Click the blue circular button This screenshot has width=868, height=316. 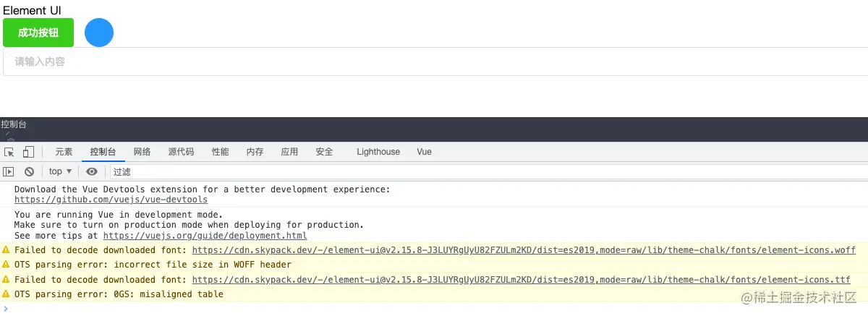99,33
